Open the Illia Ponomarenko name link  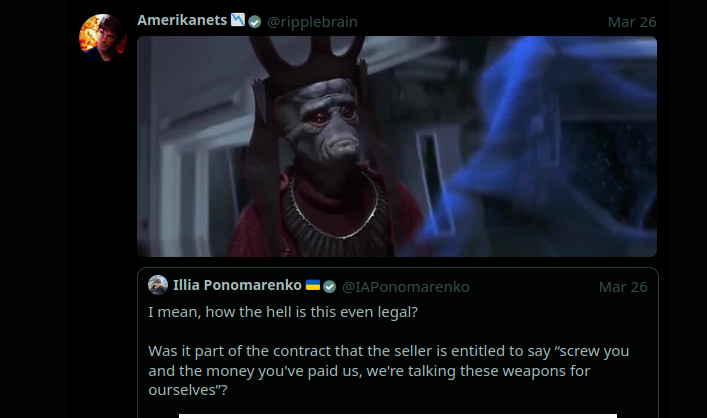(x=237, y=285)
